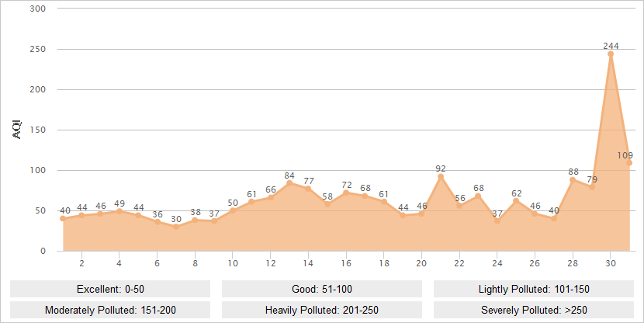Screen dimensions: 644x323
Task: Click the day 9 data point valued 37
Action: [214, 221]
